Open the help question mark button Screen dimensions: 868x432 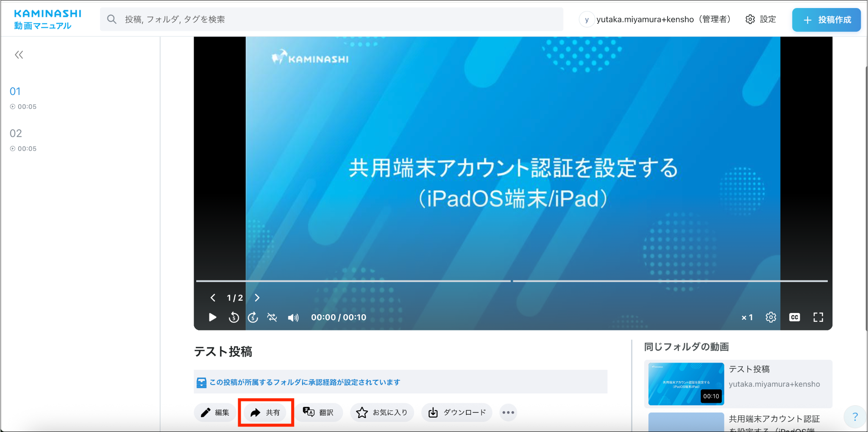point(855,417)
